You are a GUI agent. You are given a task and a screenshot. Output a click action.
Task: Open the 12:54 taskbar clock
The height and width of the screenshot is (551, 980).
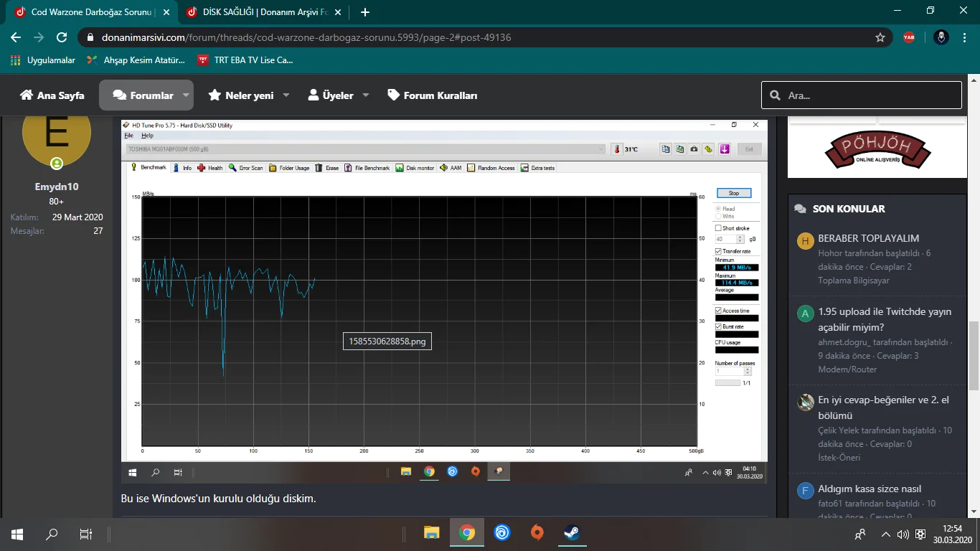click(953, 533)
